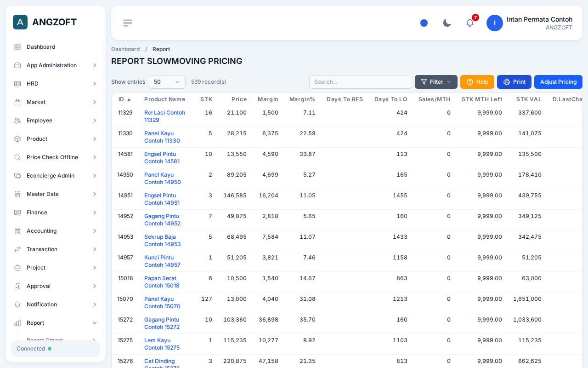The height and width of the screenshot is (368, 588).
Task: Open the Dashboard menu item
Action: tap(56, 47)
